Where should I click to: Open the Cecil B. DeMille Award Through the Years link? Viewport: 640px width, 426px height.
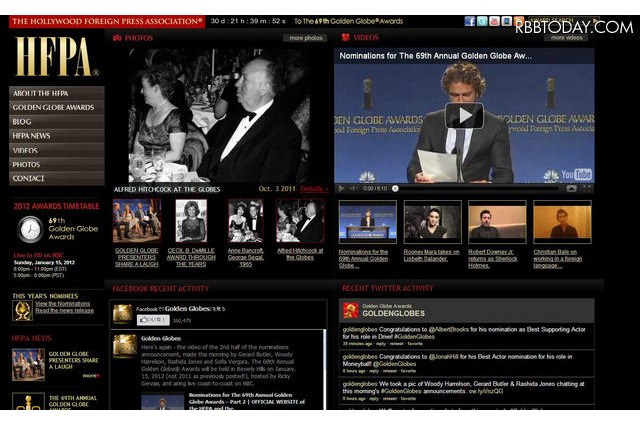(191, 257)
